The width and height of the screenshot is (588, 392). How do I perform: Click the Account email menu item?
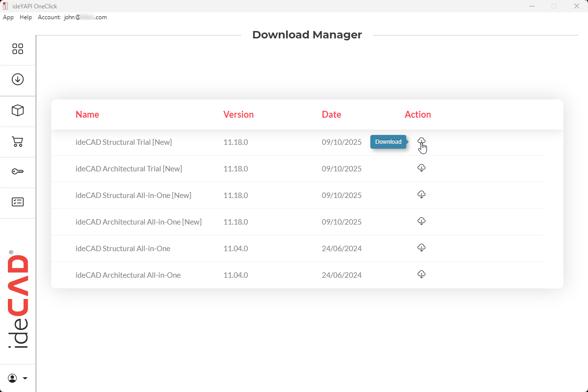click(72, 17)
